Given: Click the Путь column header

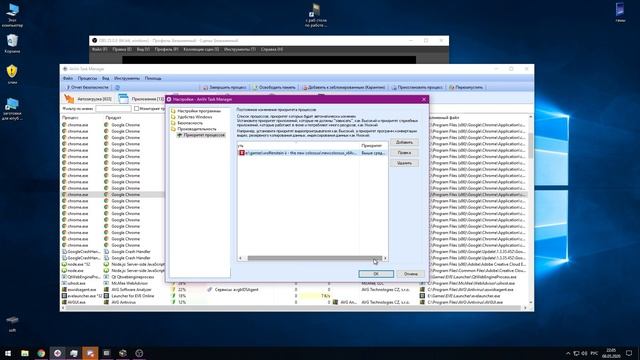Looking at the screenshot, I should pos(298,146).
